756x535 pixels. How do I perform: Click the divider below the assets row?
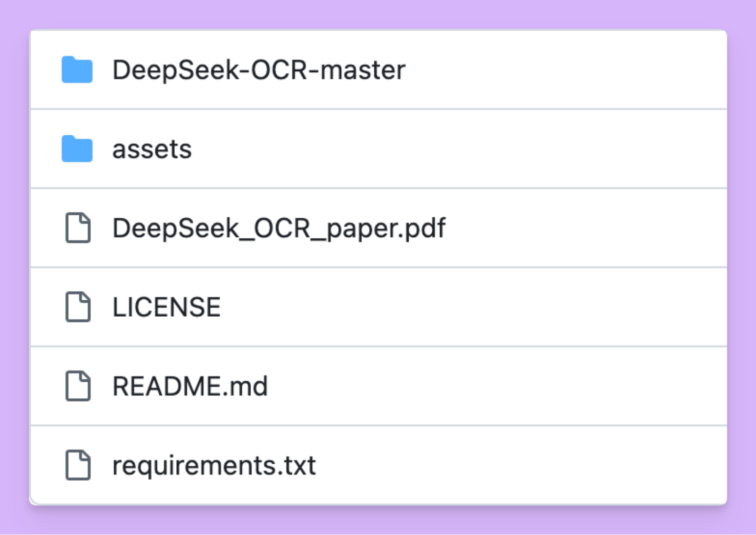coord(378,189)
